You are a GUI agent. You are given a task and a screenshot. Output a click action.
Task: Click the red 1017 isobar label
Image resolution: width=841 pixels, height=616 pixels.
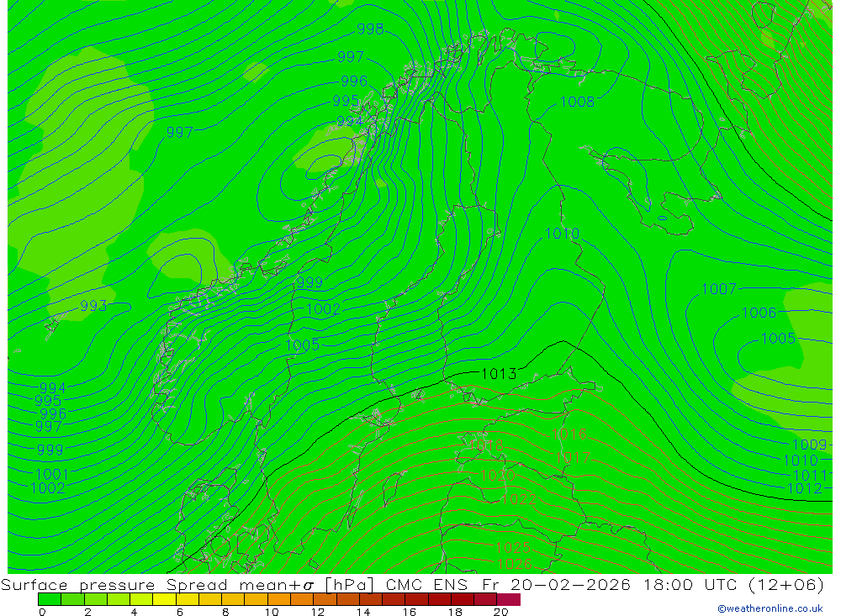click(x=572, y=458)
